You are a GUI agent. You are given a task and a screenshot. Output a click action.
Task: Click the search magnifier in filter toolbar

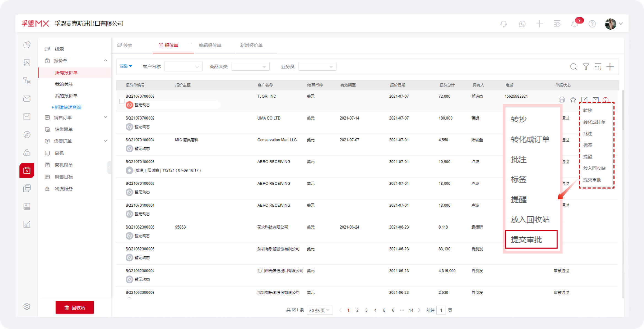tap(573, 67)
